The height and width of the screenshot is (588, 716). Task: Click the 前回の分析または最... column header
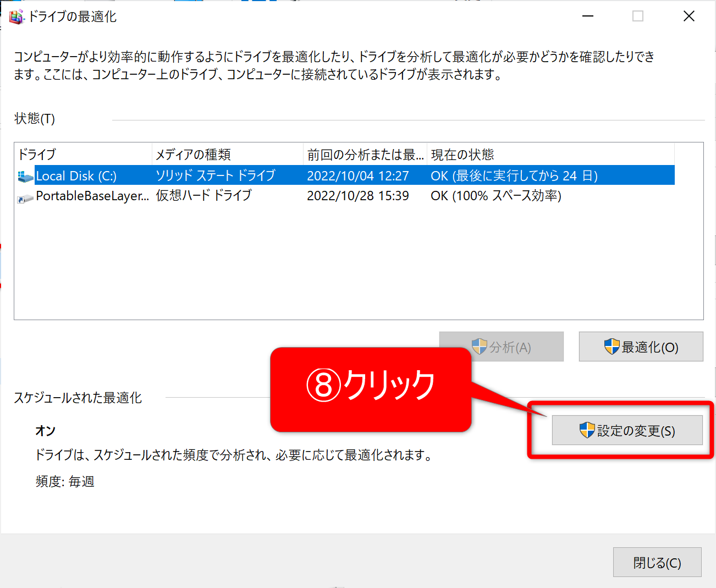point(365,155)
